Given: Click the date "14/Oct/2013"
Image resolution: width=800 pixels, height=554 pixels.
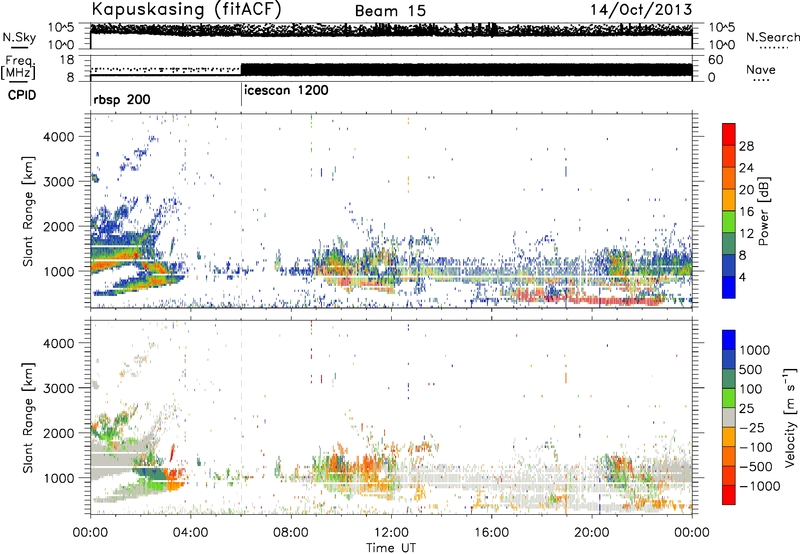Looking at the screenshot, I should pyautogui.click(x=641, y=10).
